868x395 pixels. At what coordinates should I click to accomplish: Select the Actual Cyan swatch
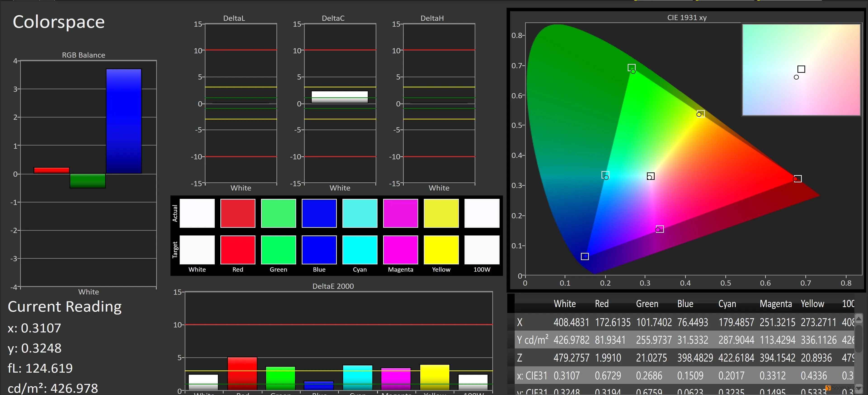point(360,213)
